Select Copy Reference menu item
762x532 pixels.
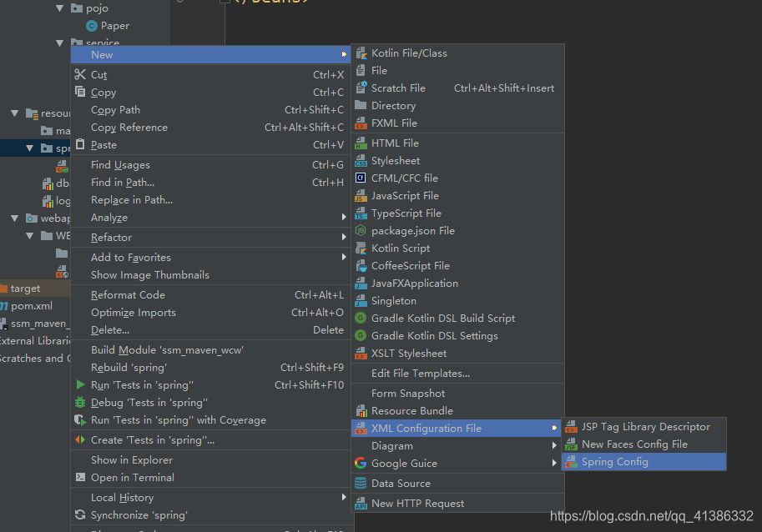[x=210, y=128]
